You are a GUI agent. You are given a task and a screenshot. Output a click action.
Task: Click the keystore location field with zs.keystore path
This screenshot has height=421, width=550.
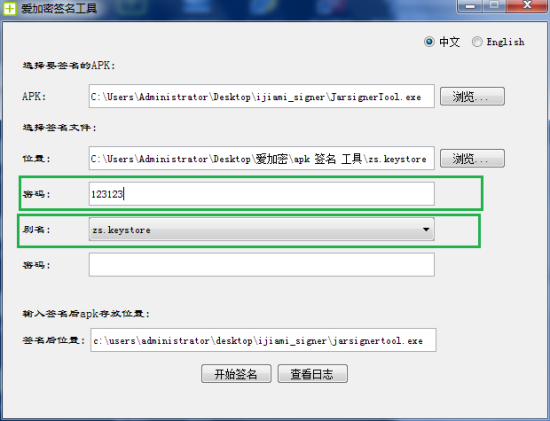[262, 158]
